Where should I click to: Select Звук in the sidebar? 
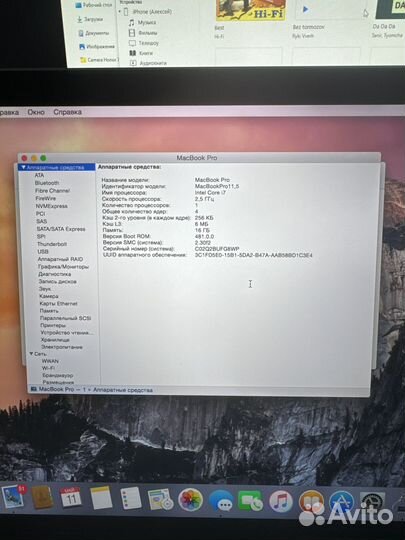click(45, 289)
